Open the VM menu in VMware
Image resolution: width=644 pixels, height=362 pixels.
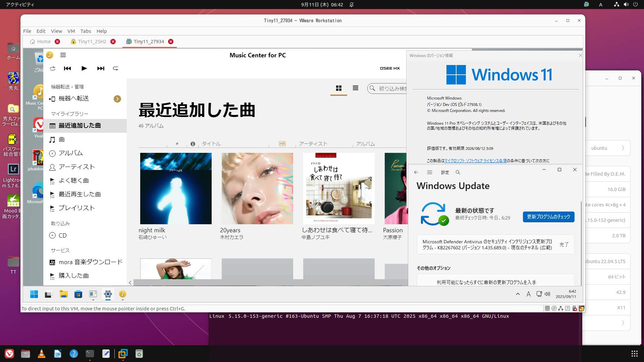click(71, 31)
